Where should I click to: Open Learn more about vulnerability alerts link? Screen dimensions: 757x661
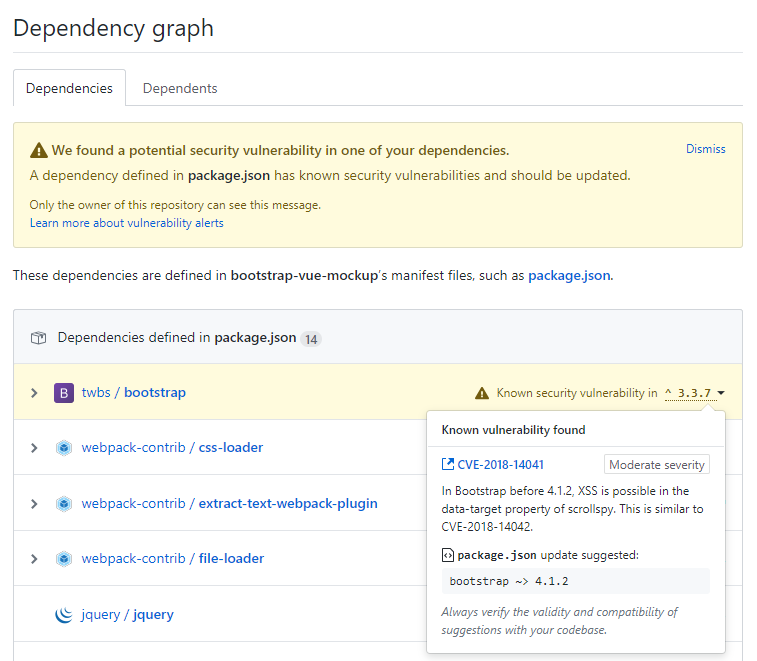point(126,223)
